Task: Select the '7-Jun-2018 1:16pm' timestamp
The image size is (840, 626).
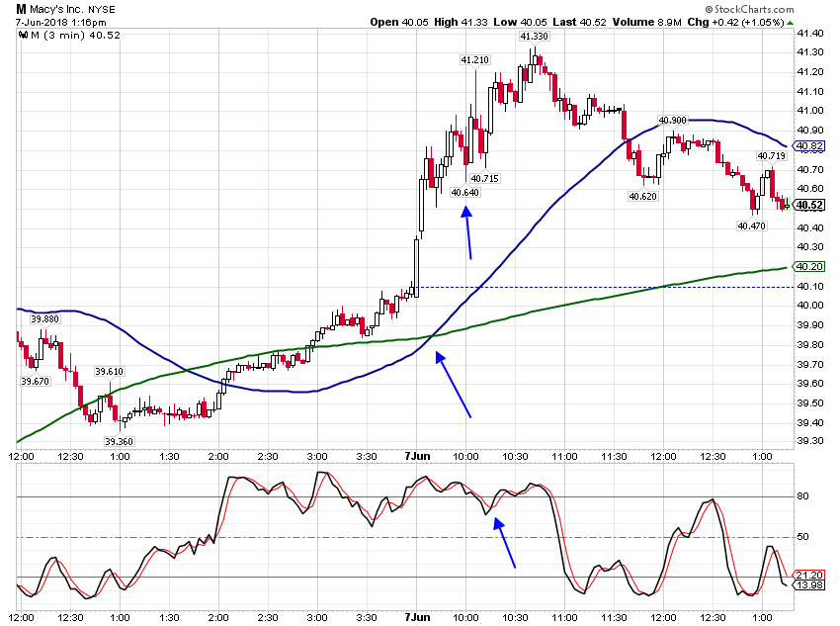Action: [60, 23]
